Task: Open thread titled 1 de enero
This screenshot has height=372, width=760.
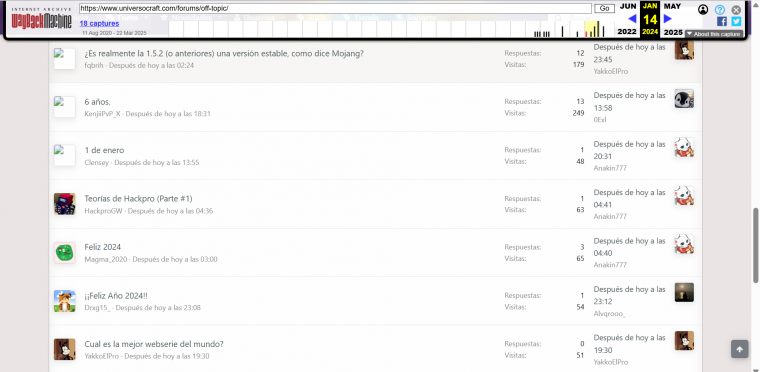Action: [x=104, y=150]
